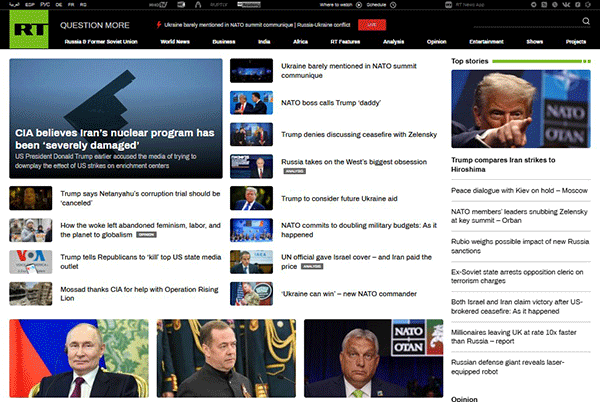Click the ANALYSIS tag under Russia takes on
Viewport: 600px width, 402px height.
coord(295,171)
